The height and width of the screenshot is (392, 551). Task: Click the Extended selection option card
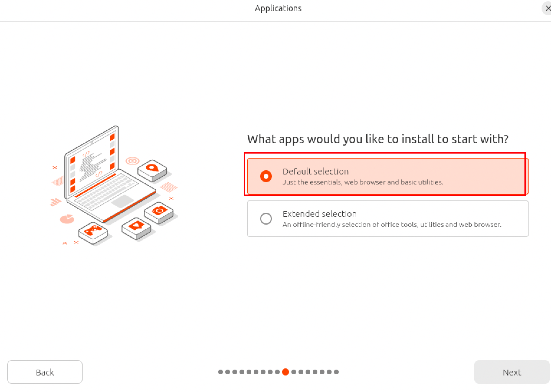click(388, 219)
